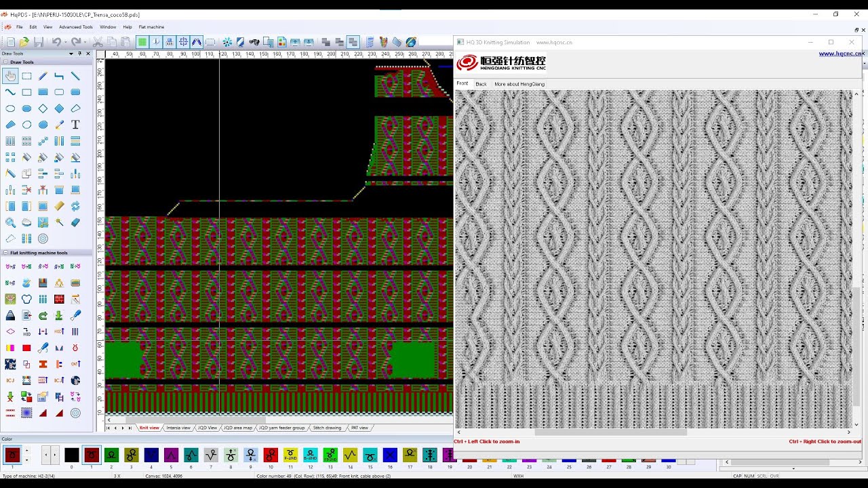The width and height of the screenshot is (868, 488).
Task: Open the Flat machine menu
Action: [x=151, y=27]
